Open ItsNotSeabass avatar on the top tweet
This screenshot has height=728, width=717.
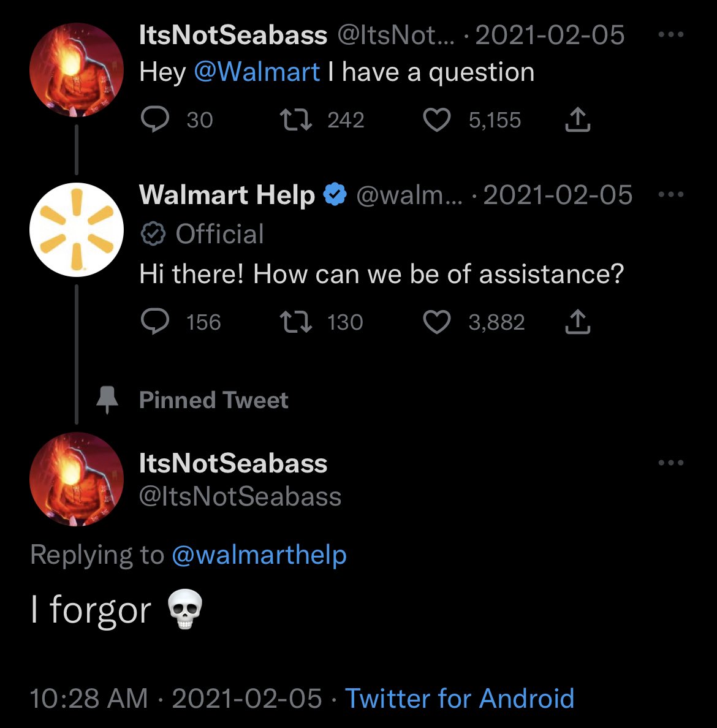[77, 70]
